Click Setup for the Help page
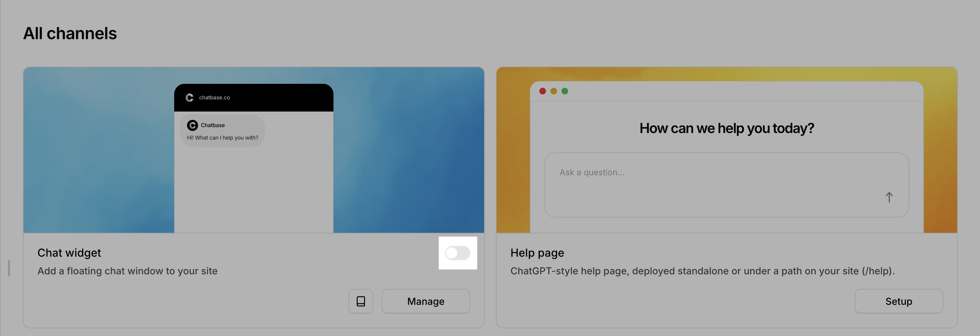The image size is (980, 336). [x=899, y=301]
